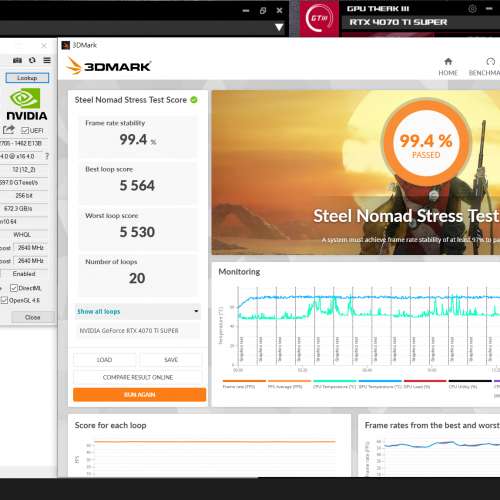Click the LOAD button
Viewport: 500px width, 500px height.
(x=104, y=360)
